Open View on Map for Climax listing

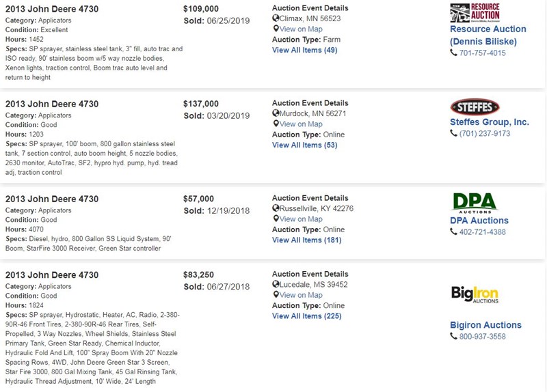[x=301, y=29]
